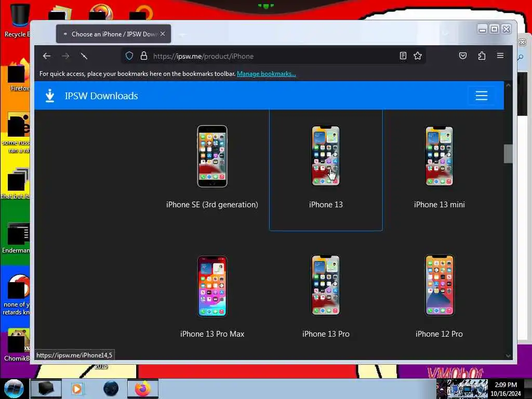Viewport: 532px width, 399px height.
Task: Click the scrollbar up arrow
Action: coord(508,86)
